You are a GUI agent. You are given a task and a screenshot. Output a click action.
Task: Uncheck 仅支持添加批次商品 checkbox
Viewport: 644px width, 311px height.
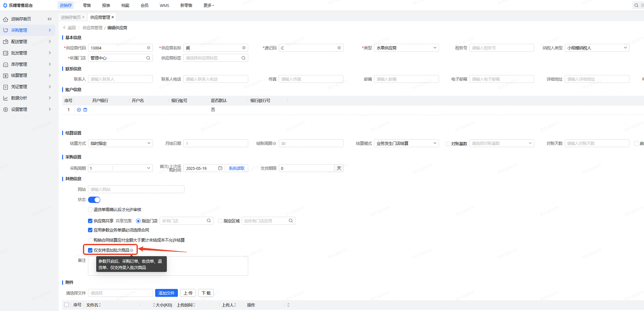point(90,250)
